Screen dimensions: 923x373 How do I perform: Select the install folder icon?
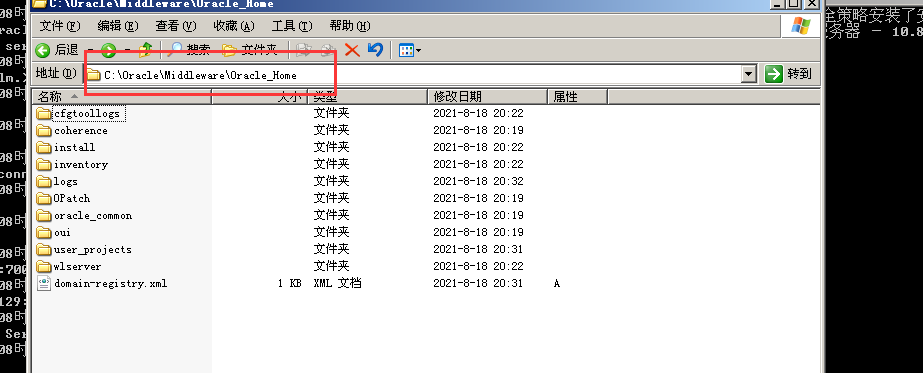[44, 147]
